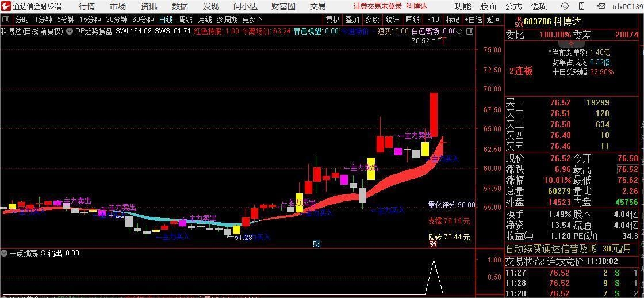Toggle the left sidebar panel icon beside 分时
The width and height of the screenshot is (644, 298).
point(6,20)
